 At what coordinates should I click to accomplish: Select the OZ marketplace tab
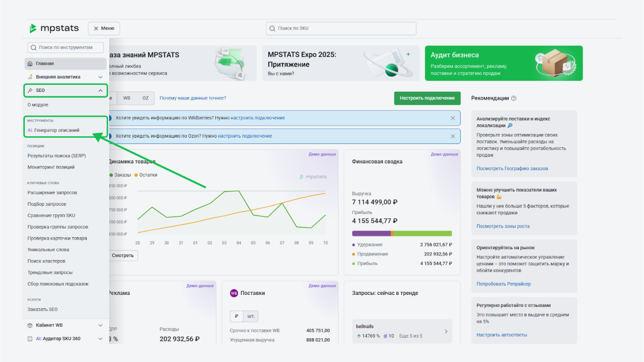tap(145, 98)
